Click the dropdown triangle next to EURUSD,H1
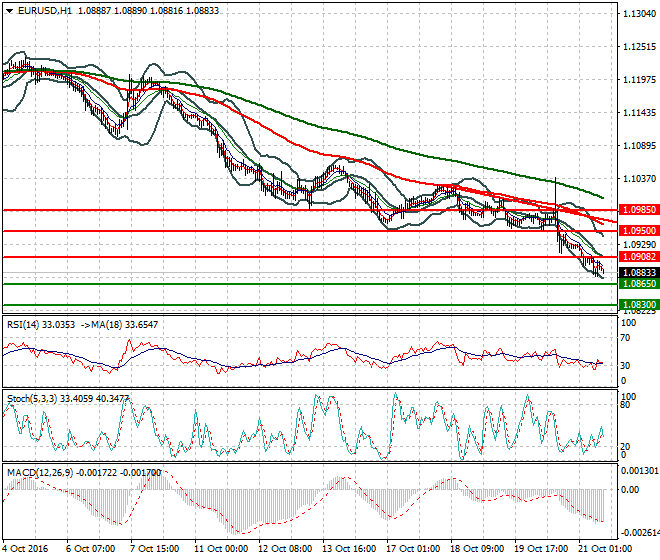The height and width of the screenshot is (560, 660). coord(8,10)
